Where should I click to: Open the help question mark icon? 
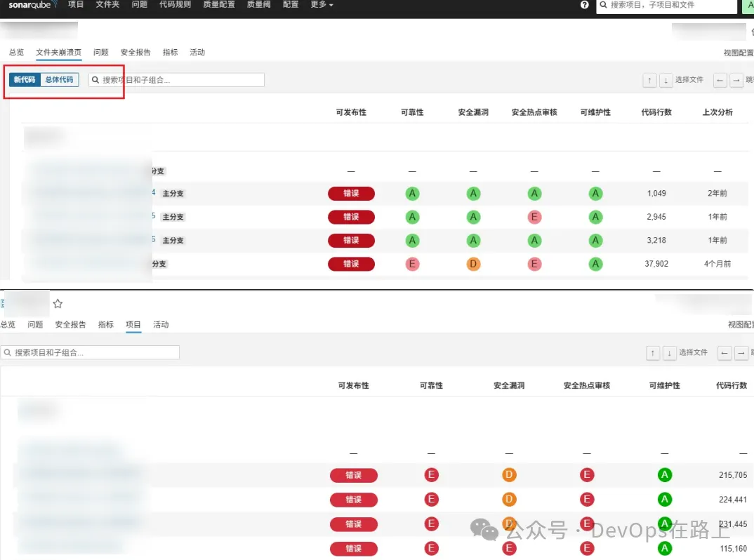584,5
